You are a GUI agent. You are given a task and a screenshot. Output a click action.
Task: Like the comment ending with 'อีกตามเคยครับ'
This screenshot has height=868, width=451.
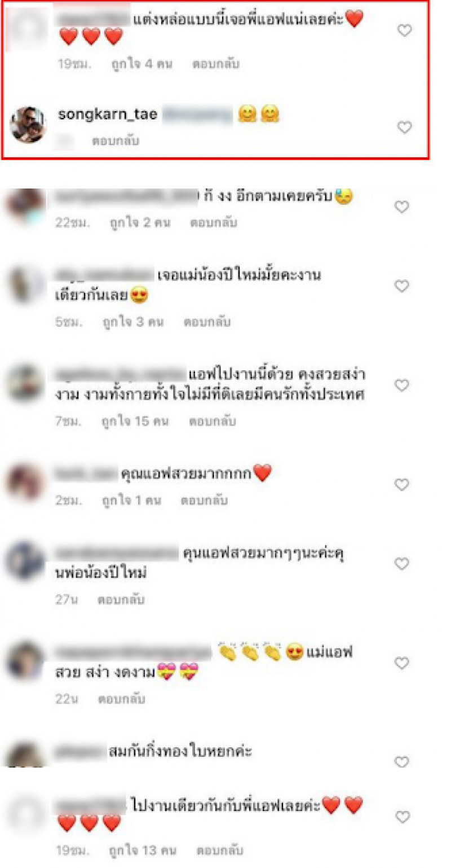click(401, 207)
